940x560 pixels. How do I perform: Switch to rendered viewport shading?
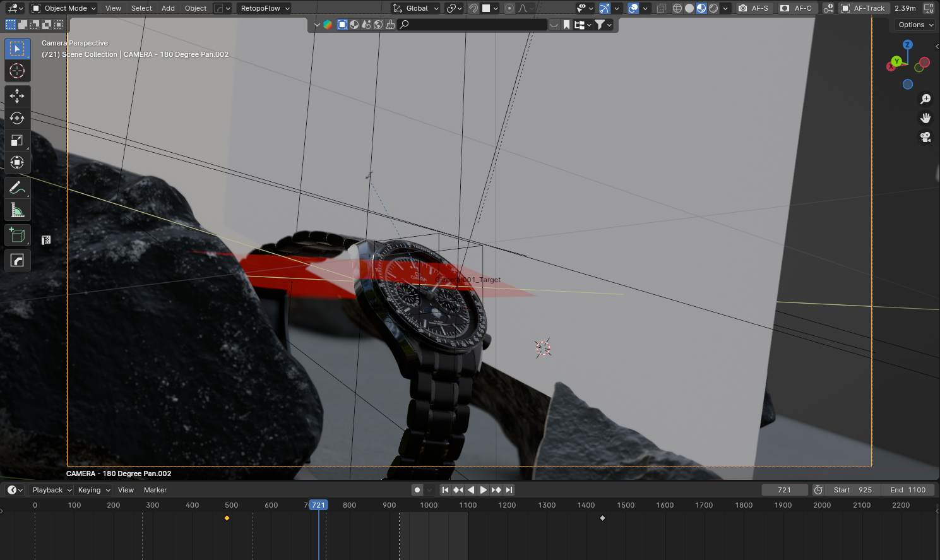(713, 8)
